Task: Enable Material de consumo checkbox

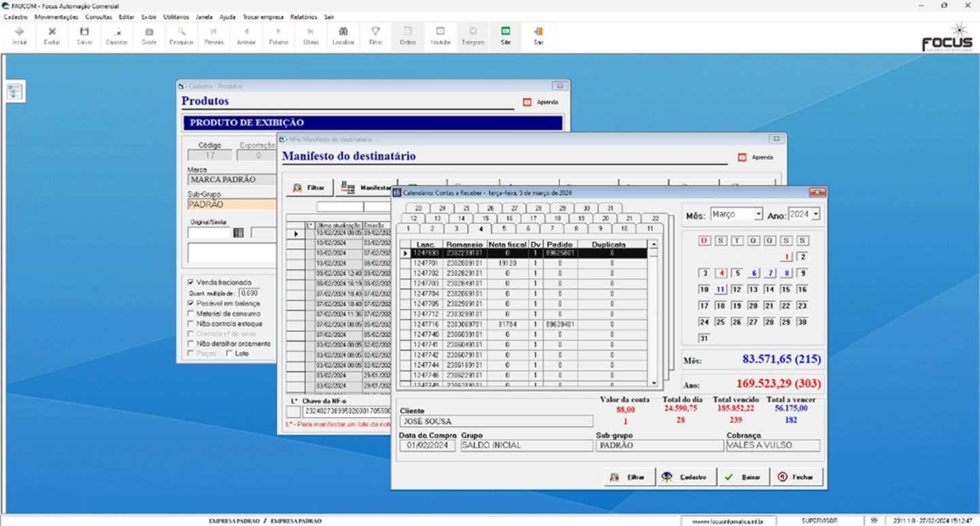Action: point(190,314)
